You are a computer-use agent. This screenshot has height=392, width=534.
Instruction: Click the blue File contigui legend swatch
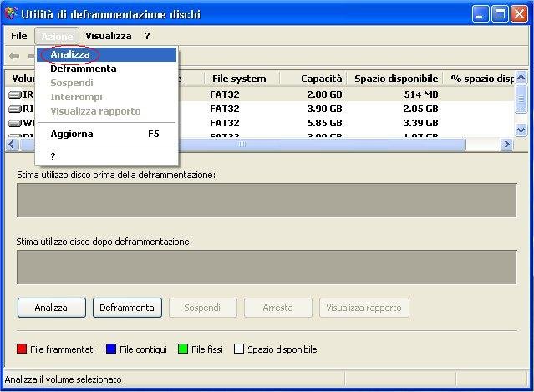[111, 349]
